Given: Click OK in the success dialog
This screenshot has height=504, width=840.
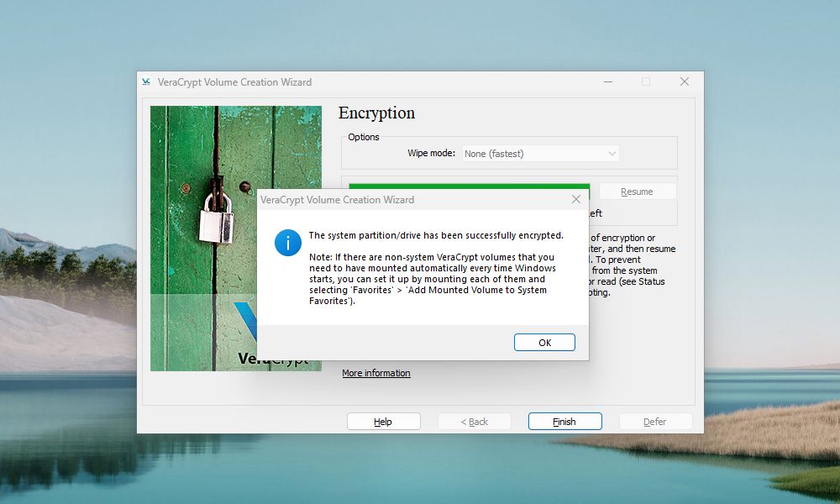Looking at the screenshot, I should click(544, 342).
